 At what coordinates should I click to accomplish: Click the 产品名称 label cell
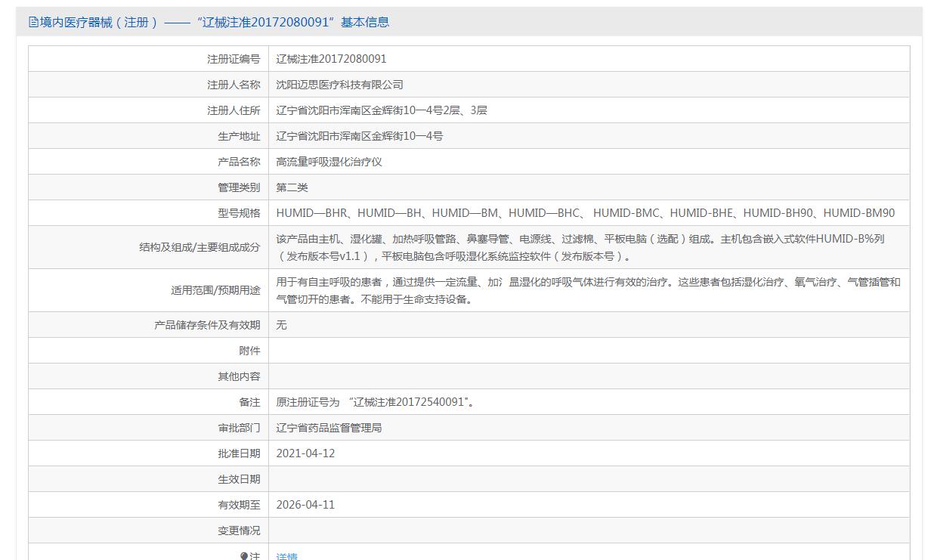(149, 162)
